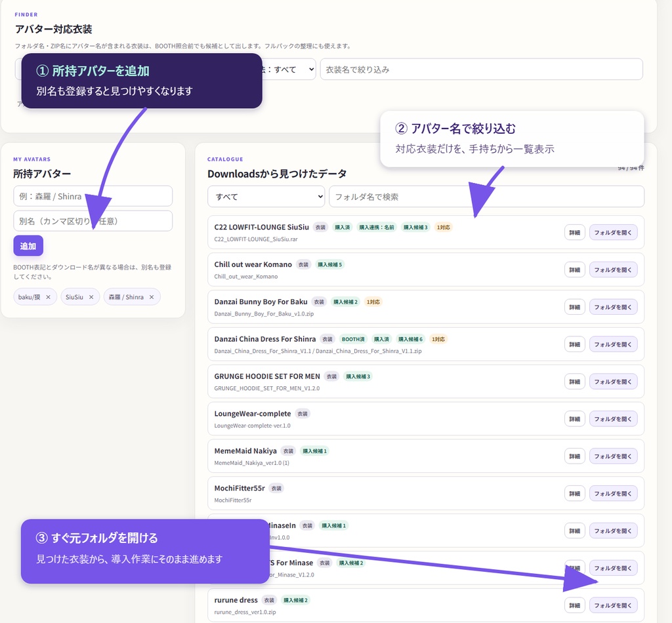The height and width of the screenshot is (623, 672).
Task: Click フォルダを開く for Danzai Bunny Boy For Baku
Action: (614, 307)
